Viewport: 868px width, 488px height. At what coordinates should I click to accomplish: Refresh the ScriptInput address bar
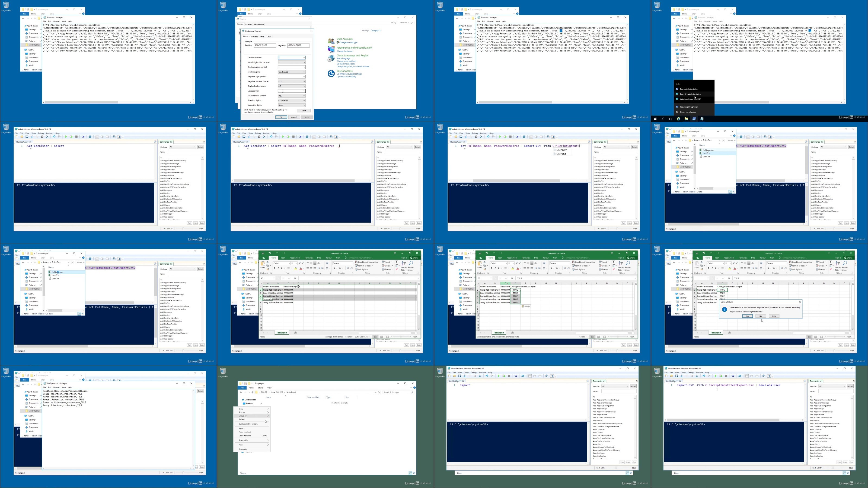click(379, 392)
